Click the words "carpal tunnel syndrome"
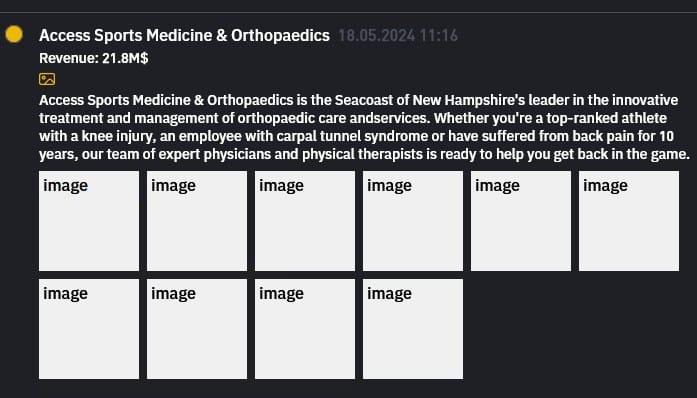The height and width of the screenshot is (398, 697). coord(353,136)
